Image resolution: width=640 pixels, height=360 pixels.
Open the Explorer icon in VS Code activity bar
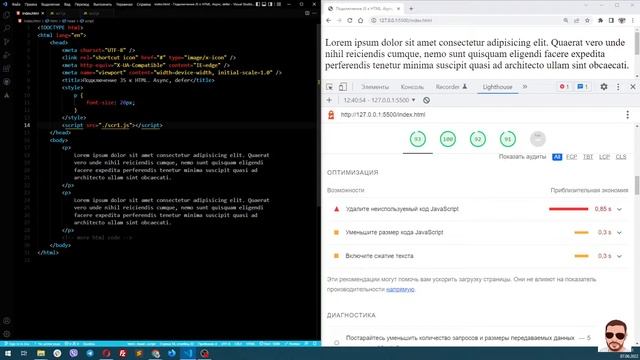[x=7, y=16]
